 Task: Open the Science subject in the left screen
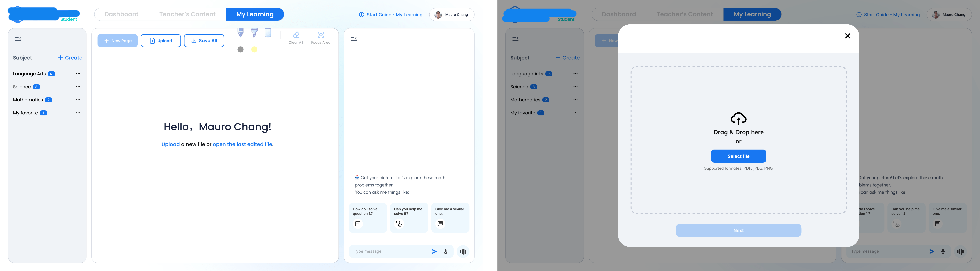pos(22,87)
